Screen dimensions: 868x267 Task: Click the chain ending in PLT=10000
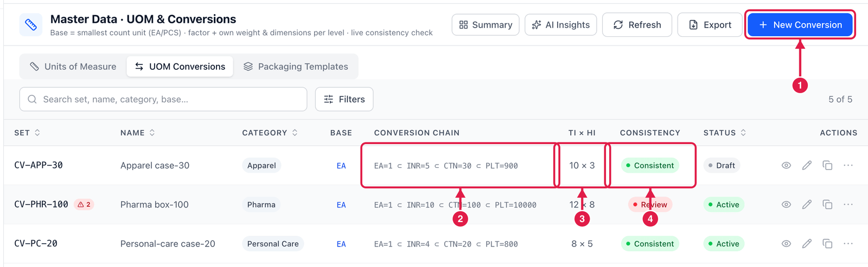[455, 205]
